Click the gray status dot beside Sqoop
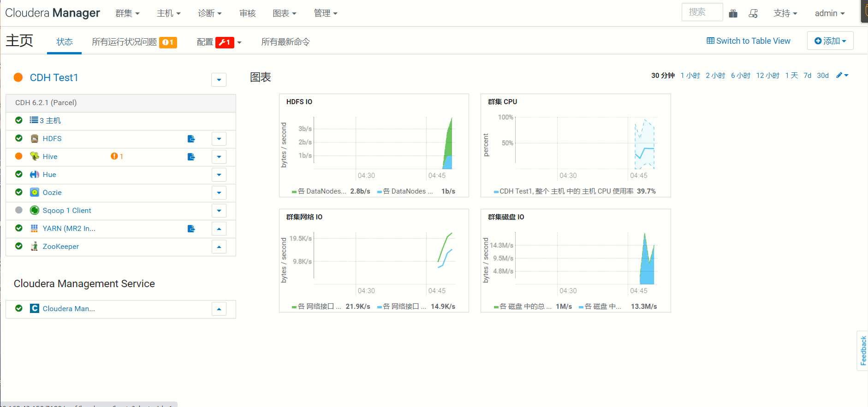 click(19, 210)
